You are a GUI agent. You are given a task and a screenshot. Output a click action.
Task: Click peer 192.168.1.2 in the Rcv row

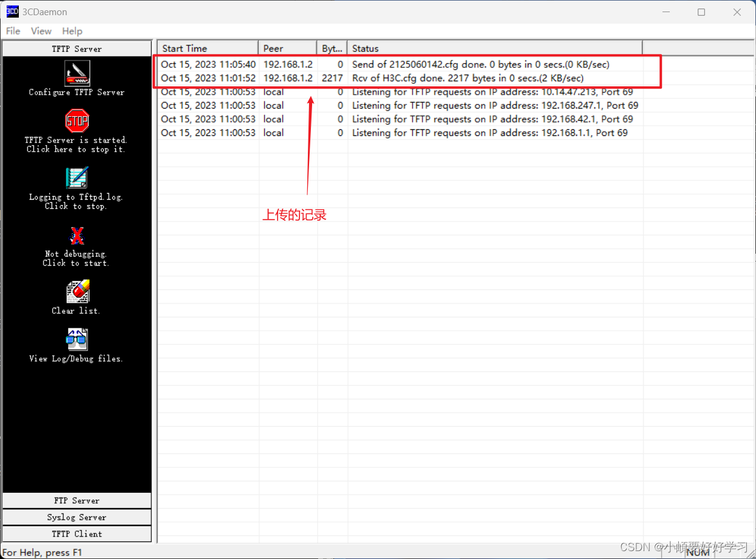(x=288, y=78)
